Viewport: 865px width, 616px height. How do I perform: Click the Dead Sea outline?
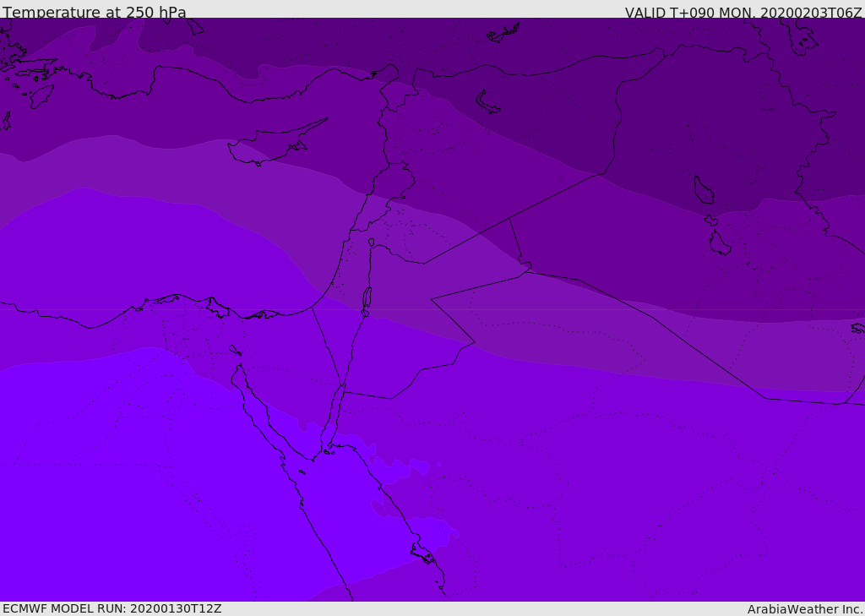click(367, 297)
